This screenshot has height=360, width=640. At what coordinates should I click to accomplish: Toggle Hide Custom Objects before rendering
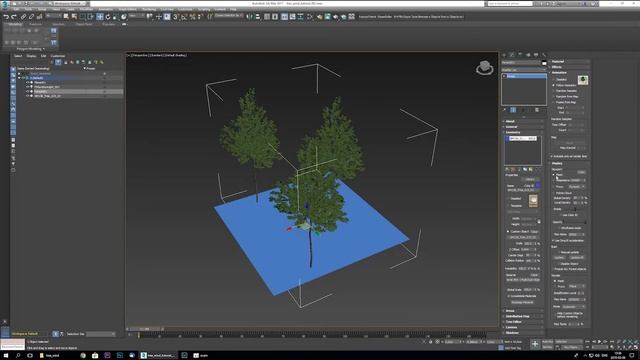[x=569, y=315]
